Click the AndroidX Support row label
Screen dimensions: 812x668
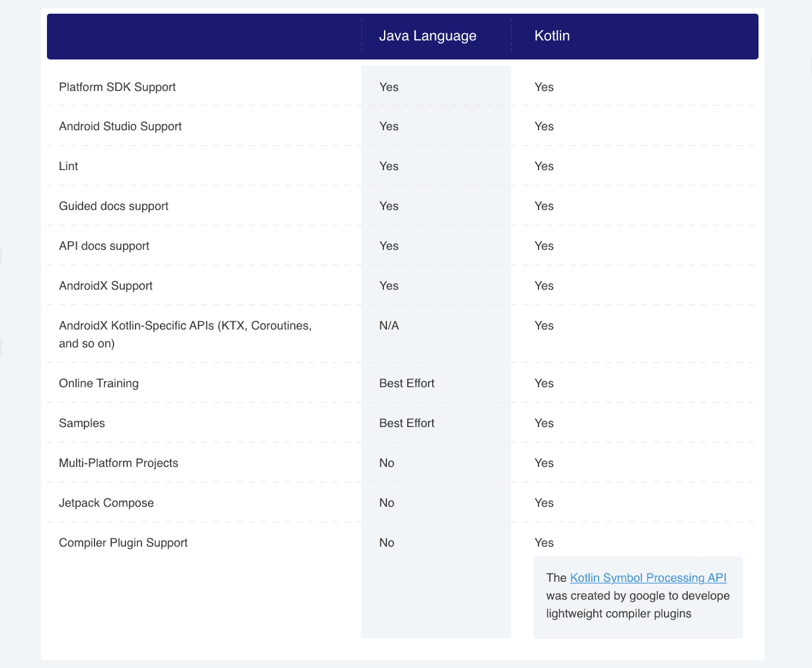click(x=106, y=286)
